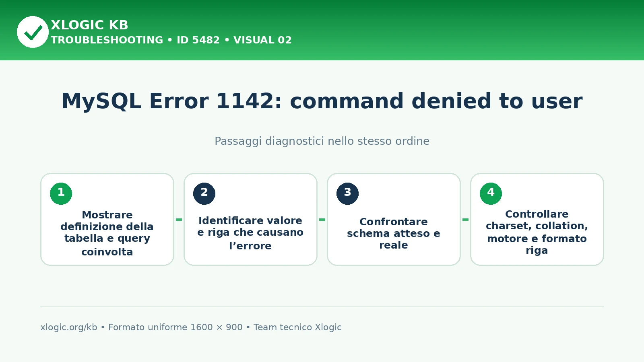Click the dark step 2 number badge
Screen dimensions: 644x362
204,193
